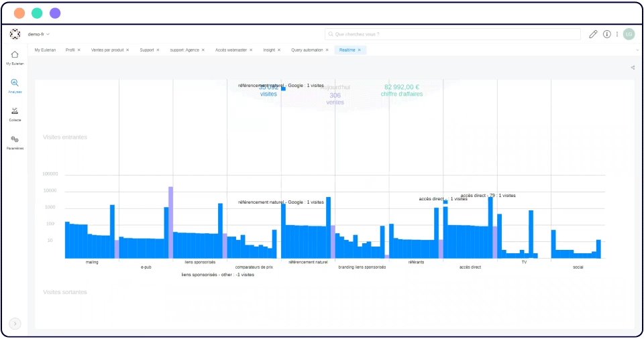644x339 pixels.
Task: Switch to the Accès webmaster tab
Action: [231, 50]
